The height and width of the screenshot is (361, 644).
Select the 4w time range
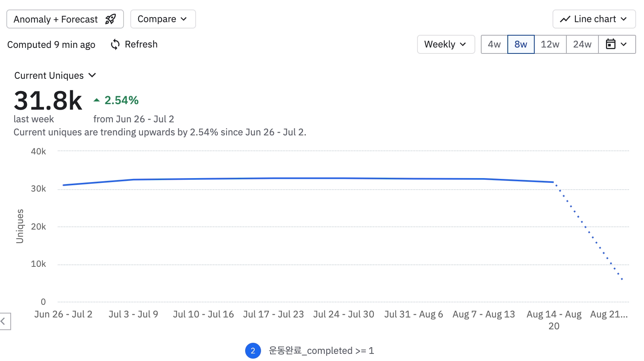pos(494,44)
